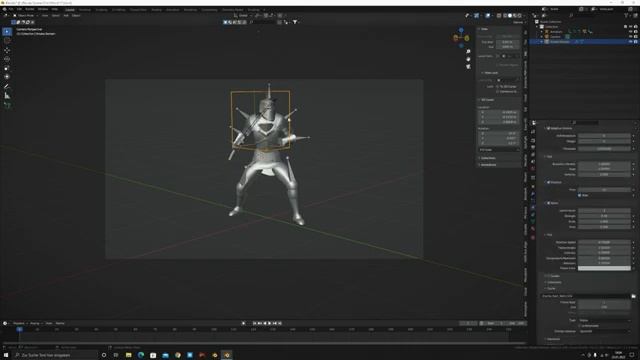Click the cache directory path field

click(586, 296)
